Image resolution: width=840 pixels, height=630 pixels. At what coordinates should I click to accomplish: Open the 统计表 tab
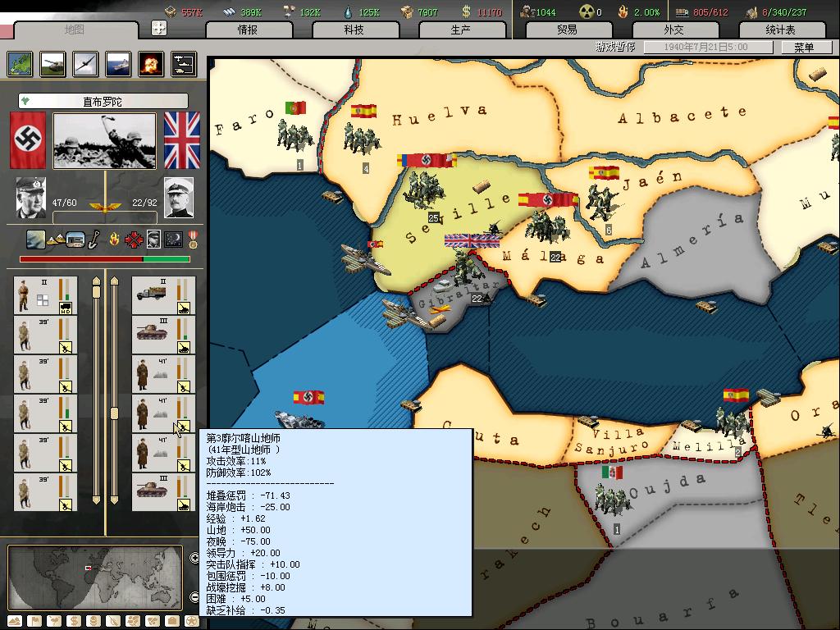coord(781,30)
